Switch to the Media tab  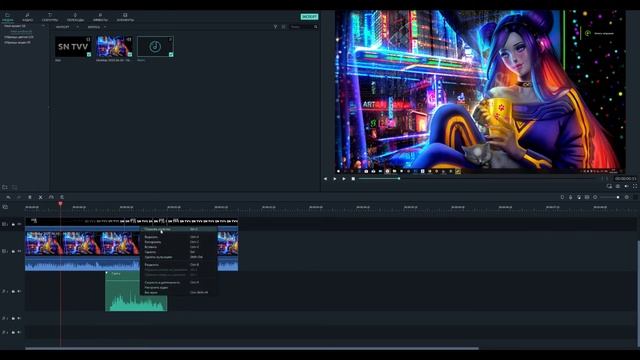click(7, 17)
